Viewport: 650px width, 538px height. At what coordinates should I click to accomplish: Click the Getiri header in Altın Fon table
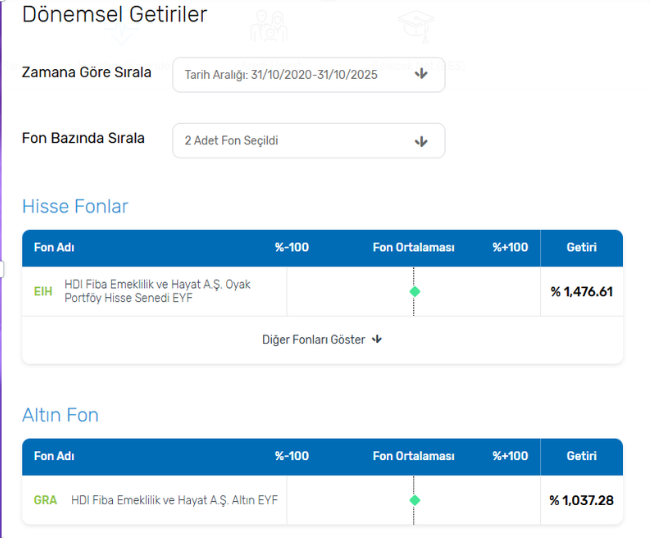tap(581, 456)
